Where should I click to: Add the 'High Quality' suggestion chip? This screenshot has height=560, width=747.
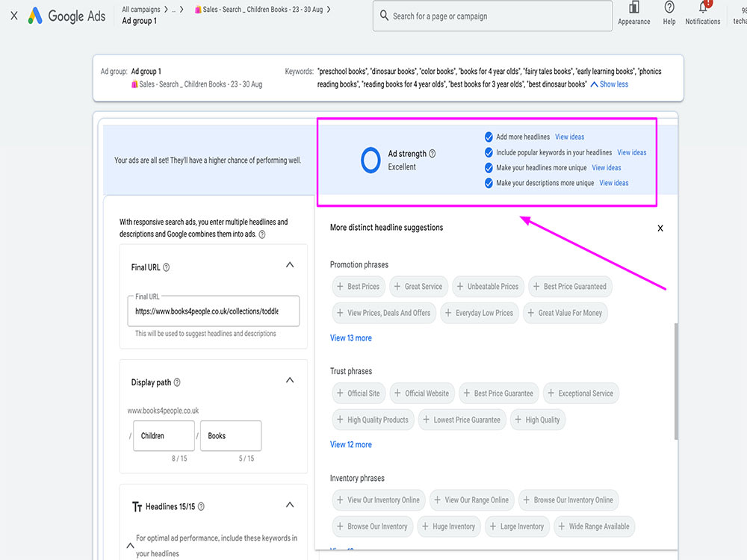pyautogui.click(x=537, y=420)
